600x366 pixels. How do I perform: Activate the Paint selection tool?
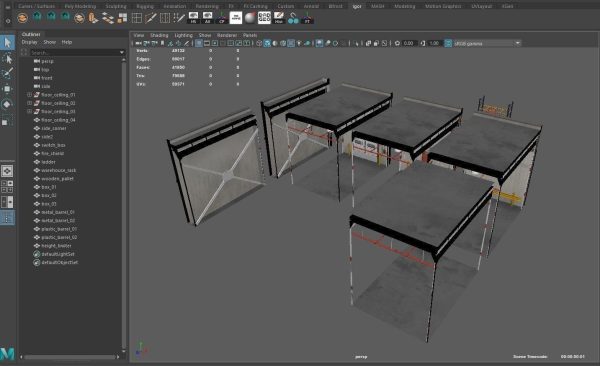click(x=7, y=73)
